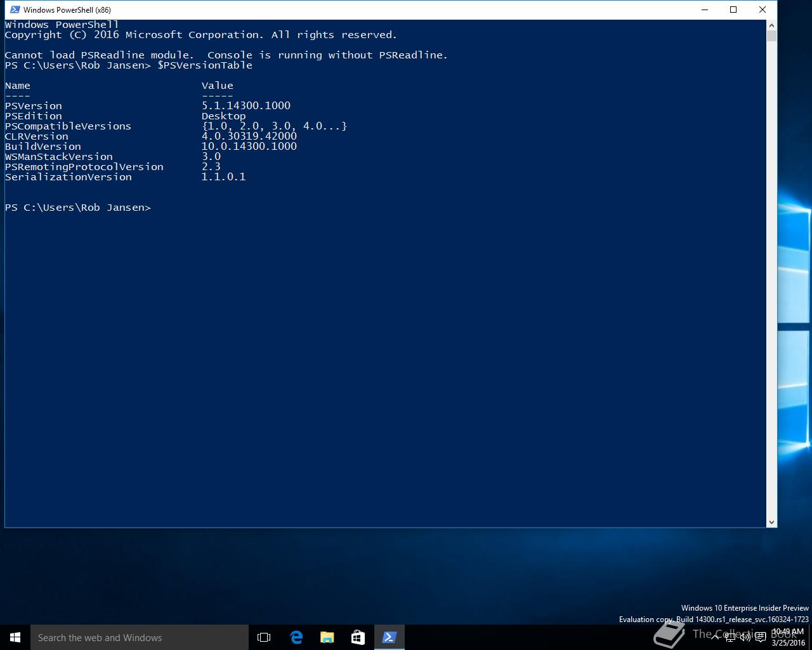Click the PSRemotingProtocolVersion row name
Screen dimensions: 812x650
click(84, 167)
